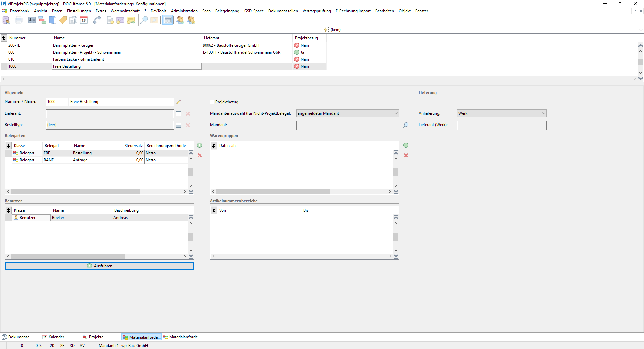This screenshot has width=644, height=349.
Task: Click the documents copy toolbar icon
Action: point(73,20)
